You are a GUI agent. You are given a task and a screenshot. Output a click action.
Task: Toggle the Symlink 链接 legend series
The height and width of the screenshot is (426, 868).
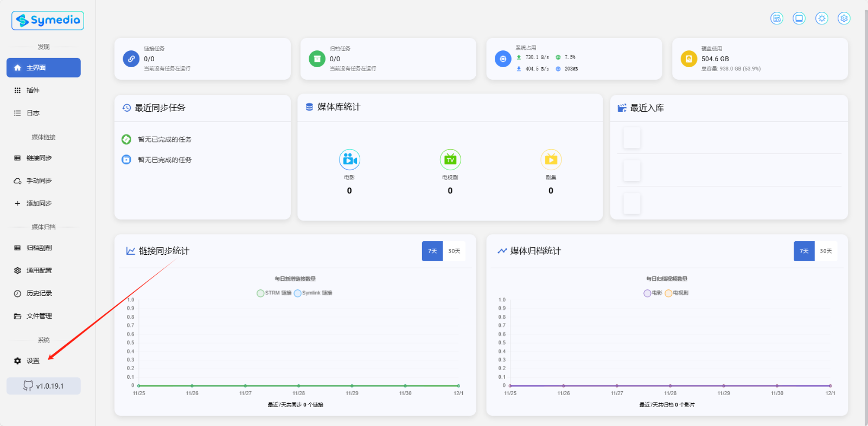313,293
